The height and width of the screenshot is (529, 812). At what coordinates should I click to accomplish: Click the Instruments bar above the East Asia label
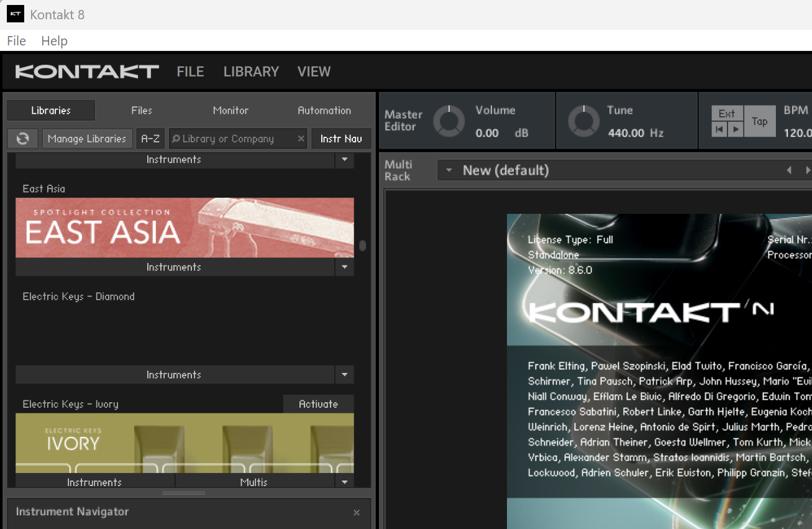174,160
